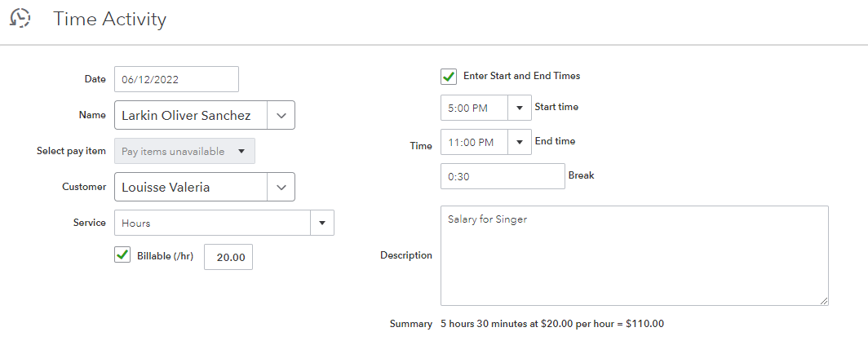Screen dimensions: 868x354
Task: Click the Description box resize handle
Action: (824, 300)
